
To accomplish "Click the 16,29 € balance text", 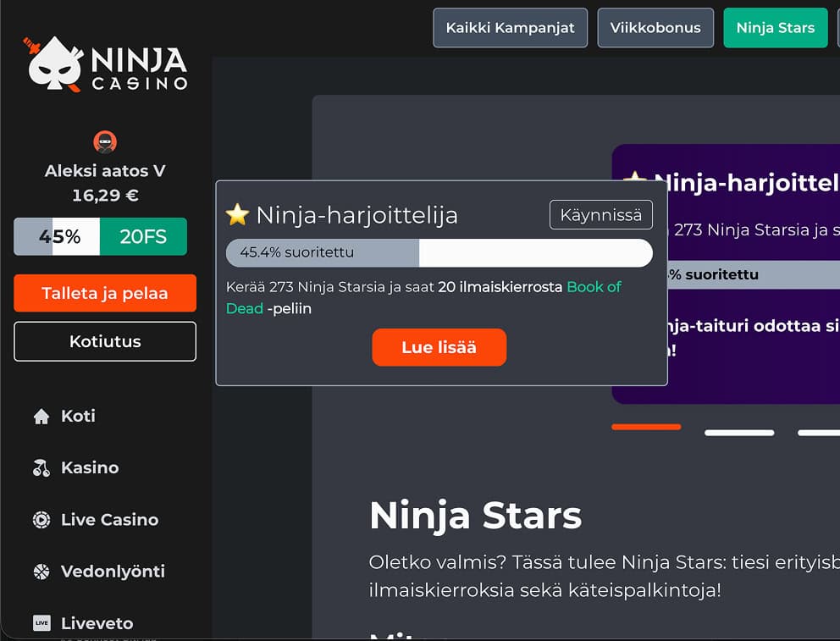I will pos(105,196).
